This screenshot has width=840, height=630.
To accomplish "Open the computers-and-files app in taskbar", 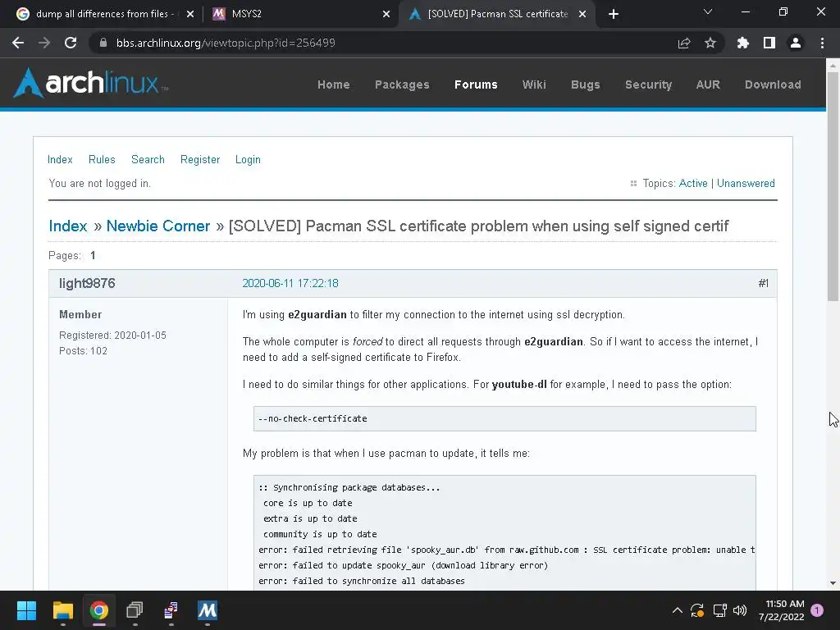I will (171, 610).
